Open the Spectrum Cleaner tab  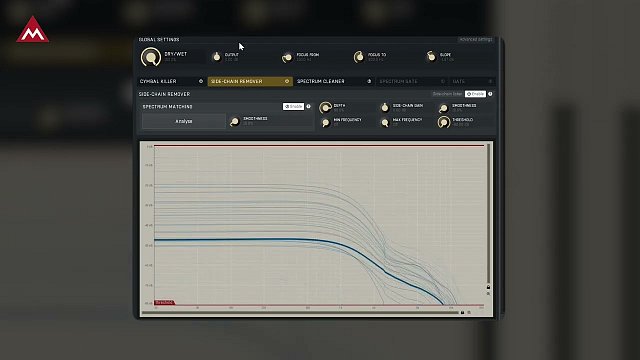(x=334, y=81)
